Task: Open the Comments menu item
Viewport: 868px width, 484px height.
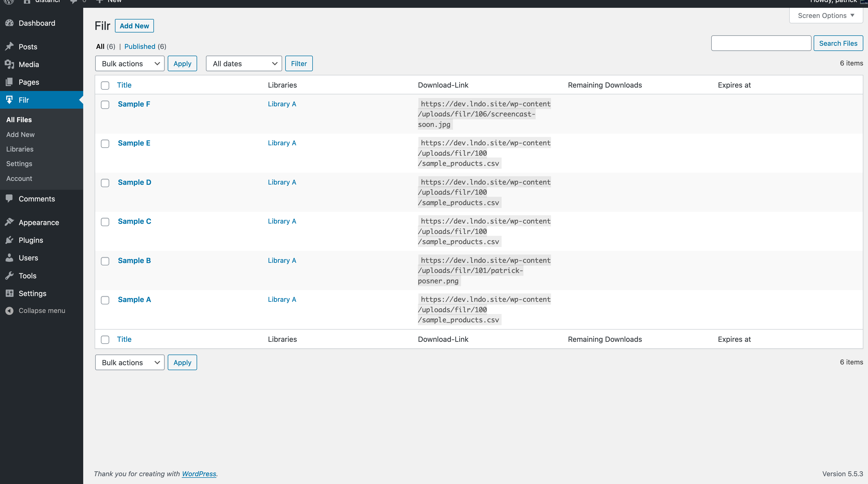Action: 37,199
